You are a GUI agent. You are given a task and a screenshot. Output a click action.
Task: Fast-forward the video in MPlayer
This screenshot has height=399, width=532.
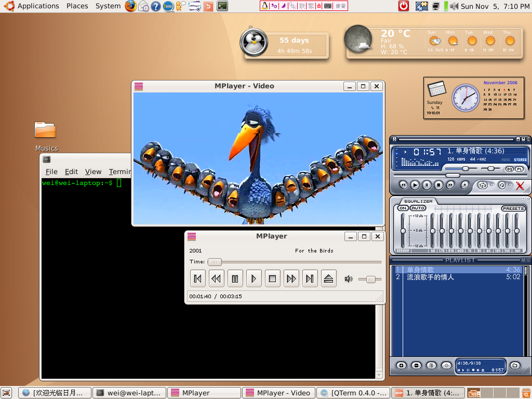click(x=291, y=278)
